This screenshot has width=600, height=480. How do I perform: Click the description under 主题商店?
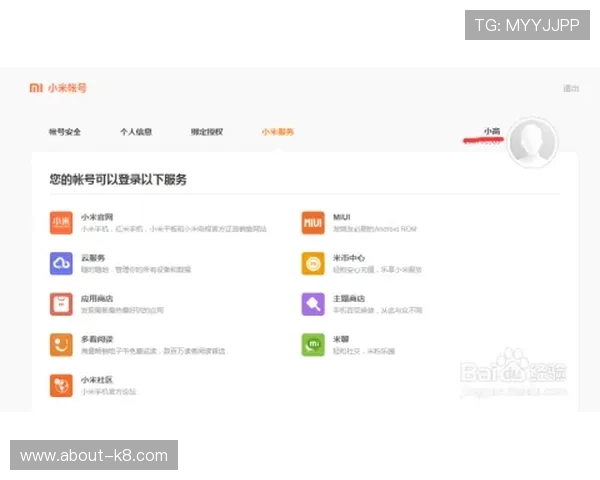coord(377,310)
